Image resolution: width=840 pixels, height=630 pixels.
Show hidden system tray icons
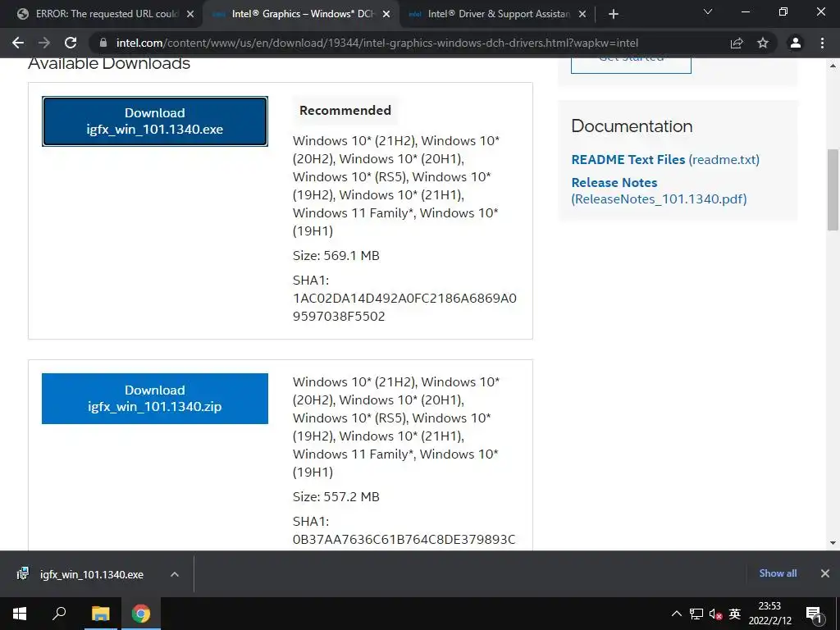point(677,614)
